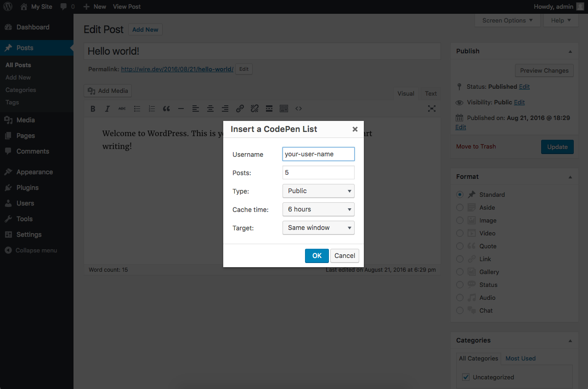588x389 pixels.
Task: Click Preview Changes
Action: [x=544, y=70]
